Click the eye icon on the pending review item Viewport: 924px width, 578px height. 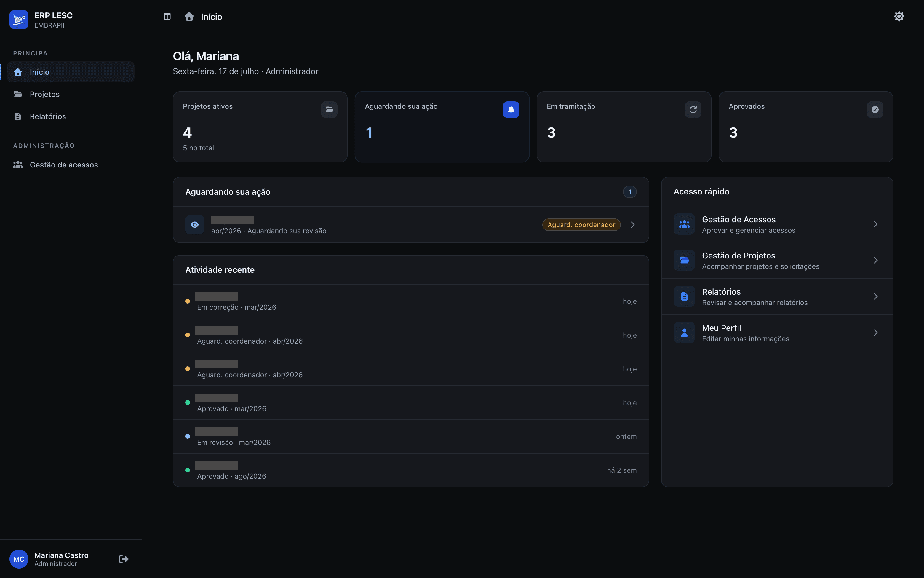point(194,225)
